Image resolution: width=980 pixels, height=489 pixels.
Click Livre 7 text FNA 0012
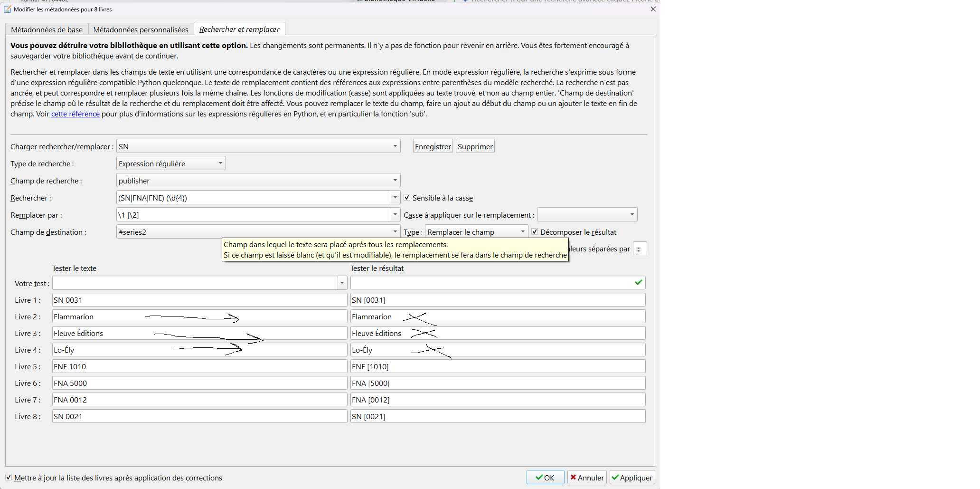pyautogui.click(x=199, y=400)
